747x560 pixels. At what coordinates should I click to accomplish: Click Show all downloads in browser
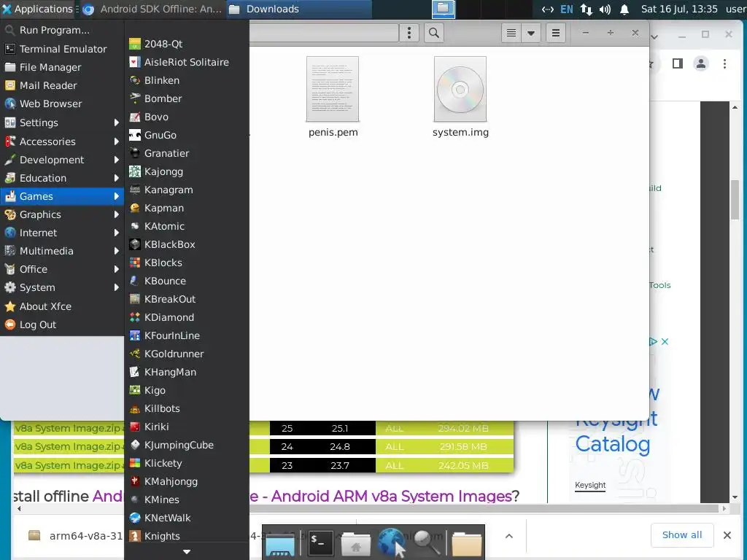(x=682, y=535)
